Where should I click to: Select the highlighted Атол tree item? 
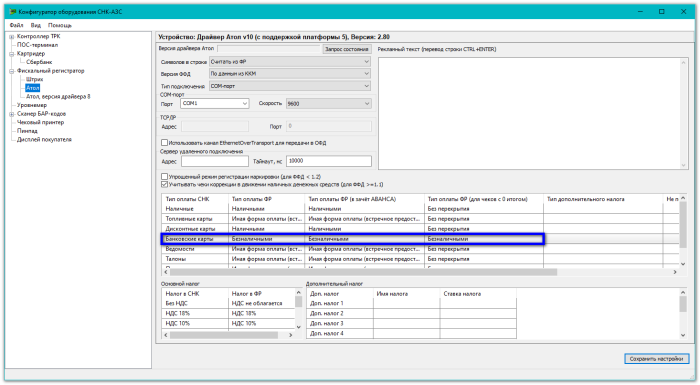click(33, 88)
